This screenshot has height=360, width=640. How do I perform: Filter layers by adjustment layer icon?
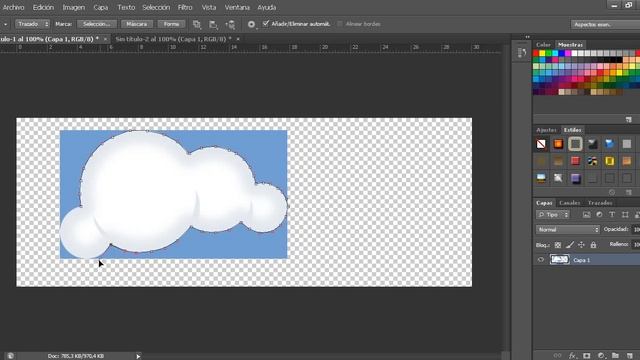(x=599, y=215)
